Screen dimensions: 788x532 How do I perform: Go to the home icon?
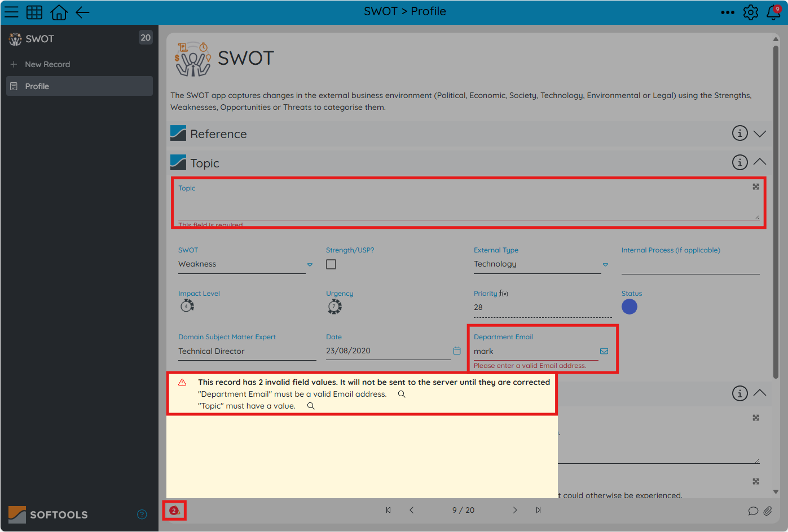click(59, 12)
